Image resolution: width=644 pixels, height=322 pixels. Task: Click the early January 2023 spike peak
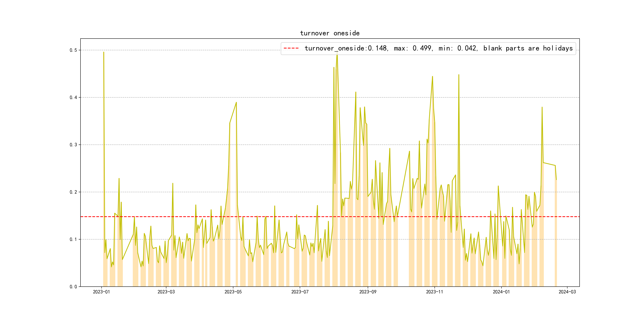[x=104, y=52]
